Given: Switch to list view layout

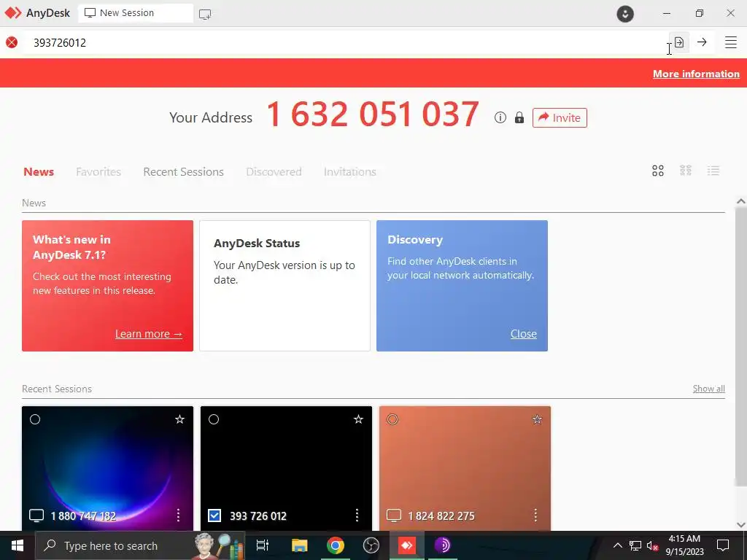Looking at the screenshot, I should pos(713,171).
